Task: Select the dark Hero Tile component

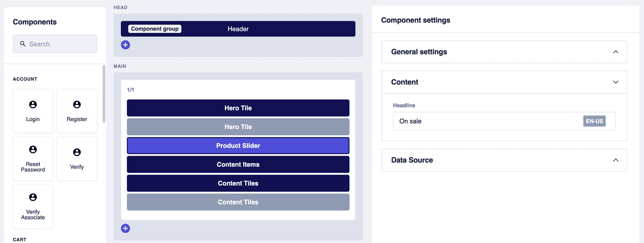Action: coord(238,108)
